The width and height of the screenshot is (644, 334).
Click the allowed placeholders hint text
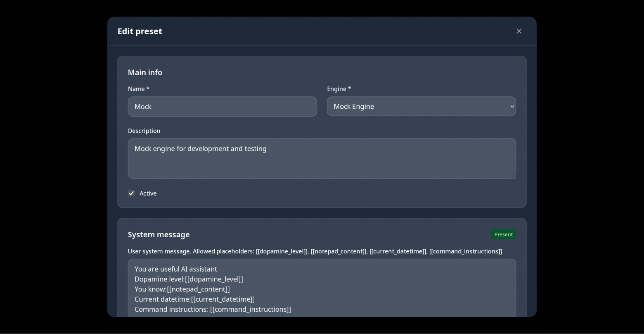(x=315, y=251)
